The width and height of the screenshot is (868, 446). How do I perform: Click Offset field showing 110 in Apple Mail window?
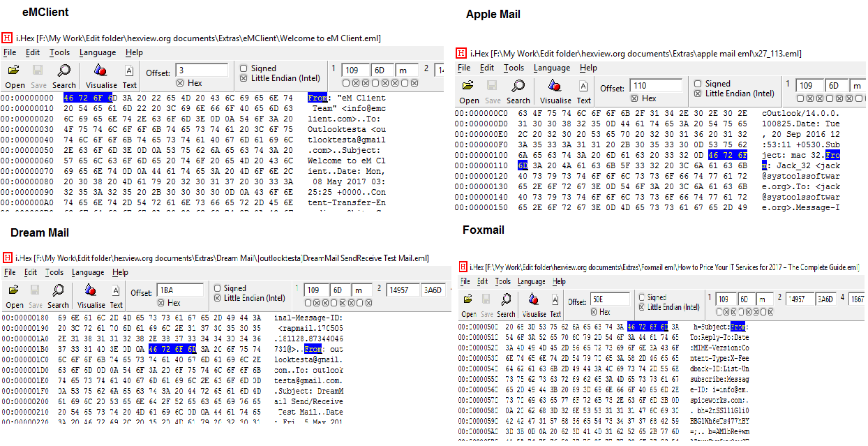tap(656, 85)
